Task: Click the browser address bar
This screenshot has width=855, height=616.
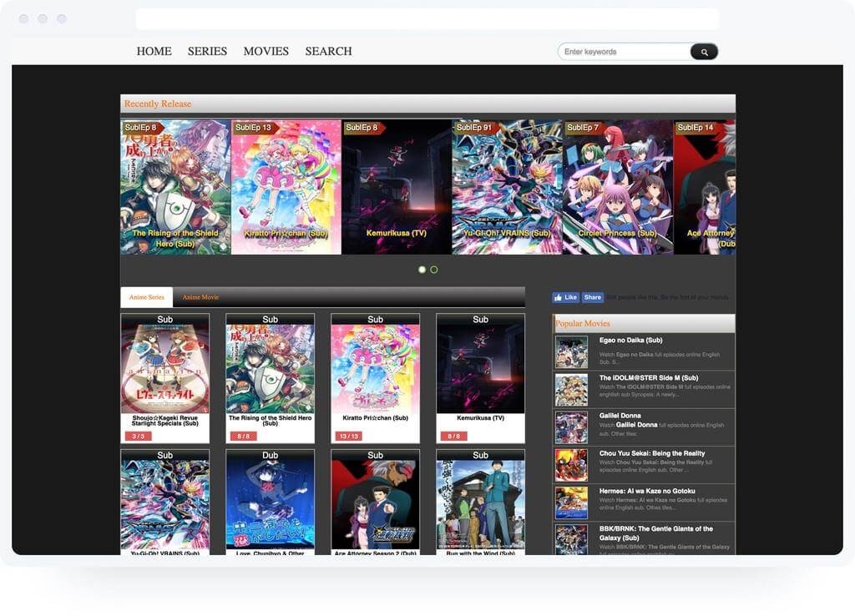Action: [427, 18]
